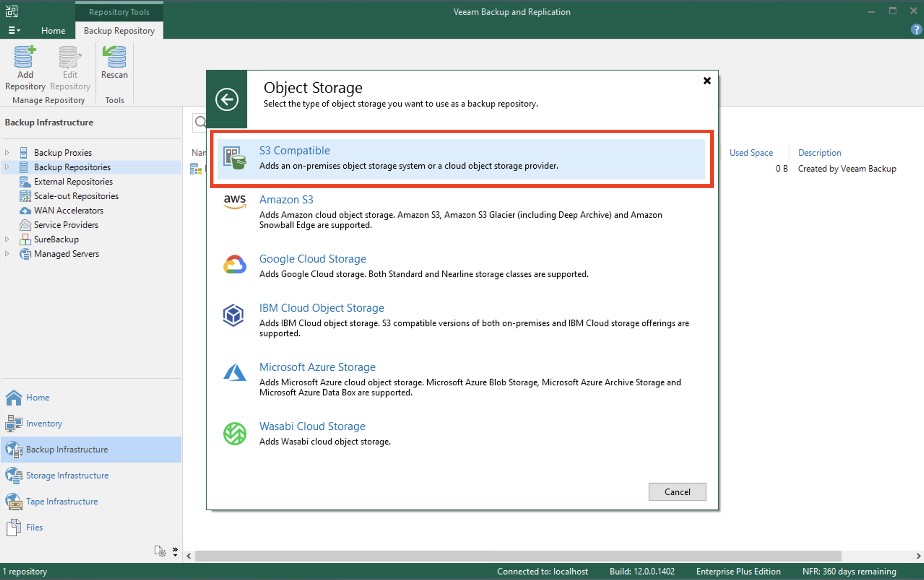The height and width of the screenshot is (580, 924).
Task: Click 'Enterprise Plus Edition' status text
Action: 738,572
